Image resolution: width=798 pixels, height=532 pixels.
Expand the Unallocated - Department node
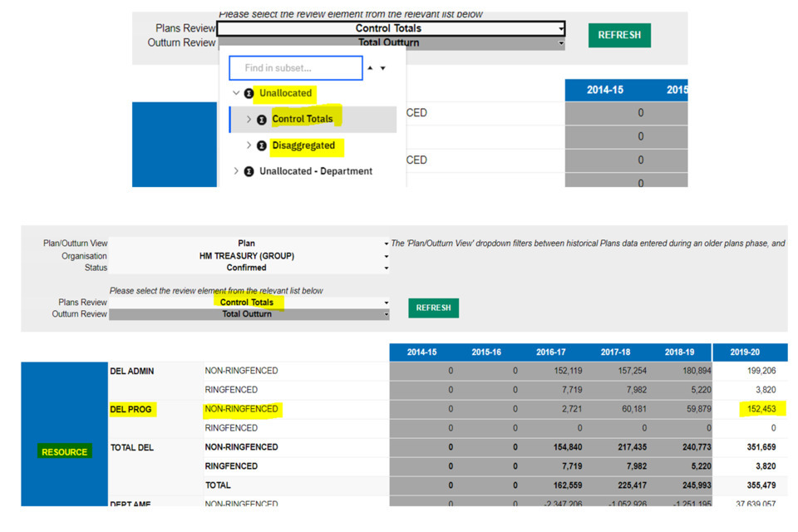click(236, 172)
